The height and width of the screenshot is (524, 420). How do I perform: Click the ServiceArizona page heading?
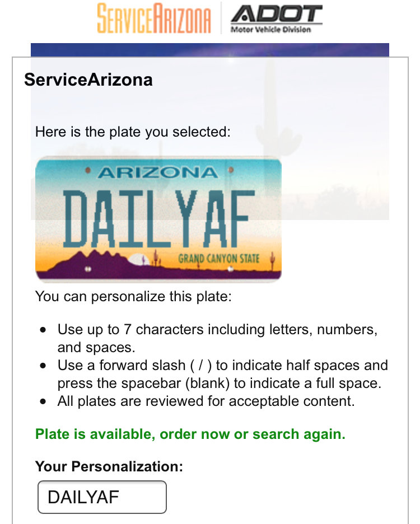coord(88,80)
